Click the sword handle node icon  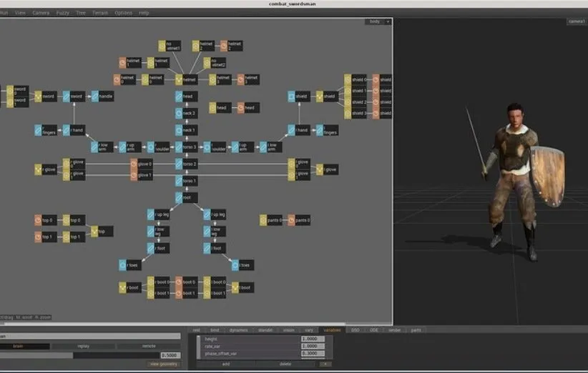[x=94, y=96]
